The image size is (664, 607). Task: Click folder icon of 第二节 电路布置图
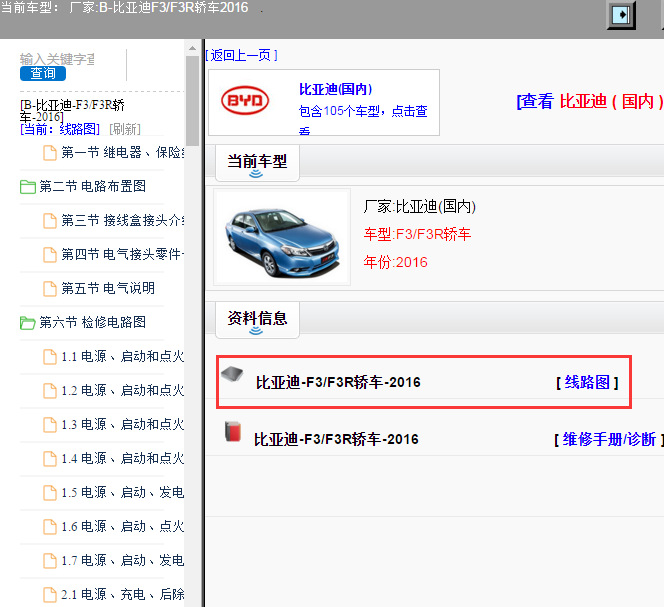pos(28,187)
